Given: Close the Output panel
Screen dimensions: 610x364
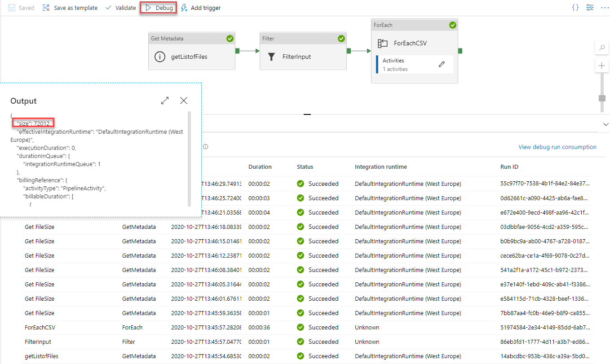Looking at the screenshot, I should pyautogui.click(x=184, y=101).
